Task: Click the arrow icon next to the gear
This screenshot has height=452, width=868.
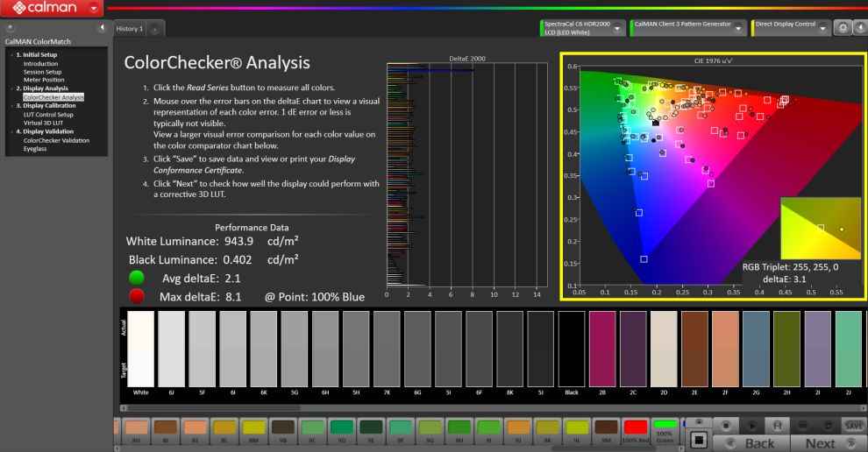Action: pyautogui.click(x=861, y=28)
